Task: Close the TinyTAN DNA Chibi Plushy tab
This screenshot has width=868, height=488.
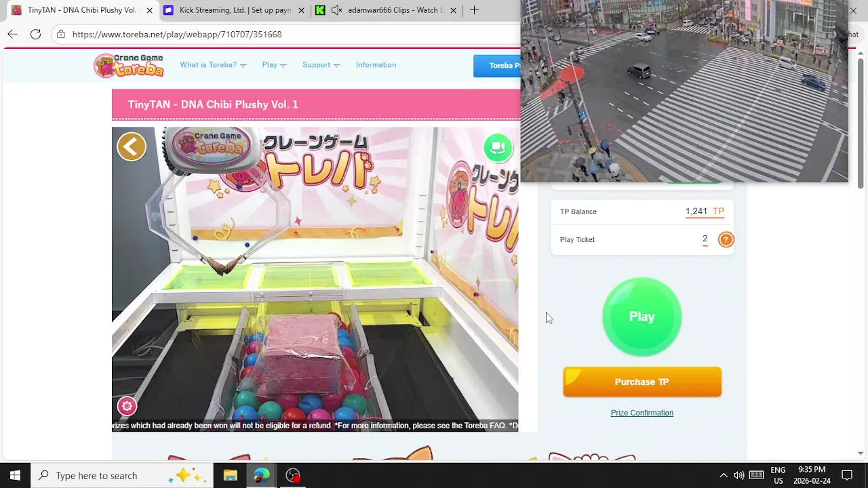Action: 149,10
